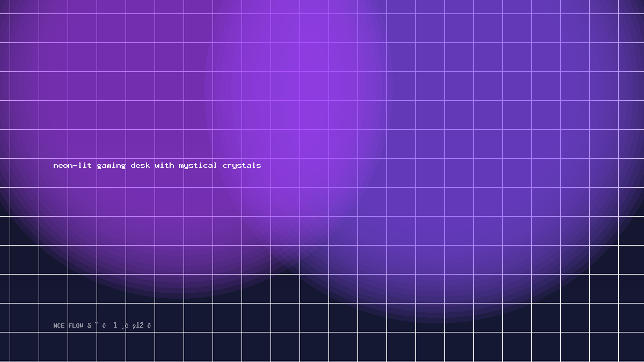The image size is (644, 362).
Task: Click the neon-lit gaming desk caption text
Action: (157, 165)
